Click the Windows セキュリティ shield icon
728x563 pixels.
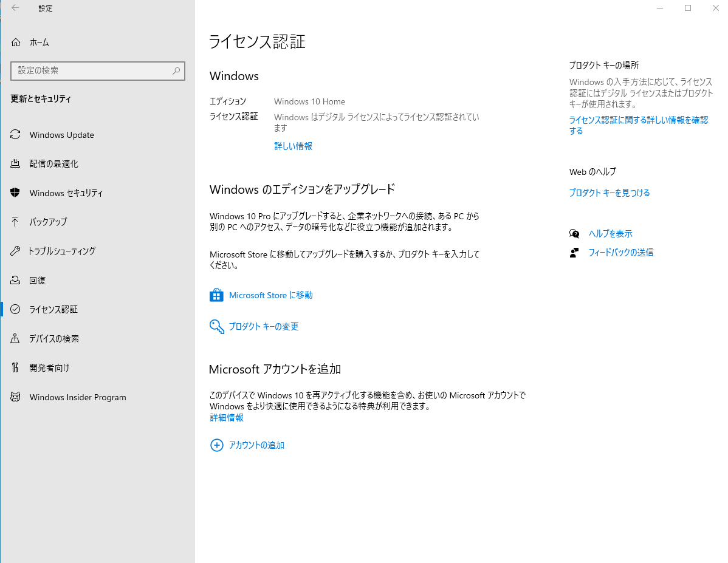pyautogui.click(x=16, y=193)
